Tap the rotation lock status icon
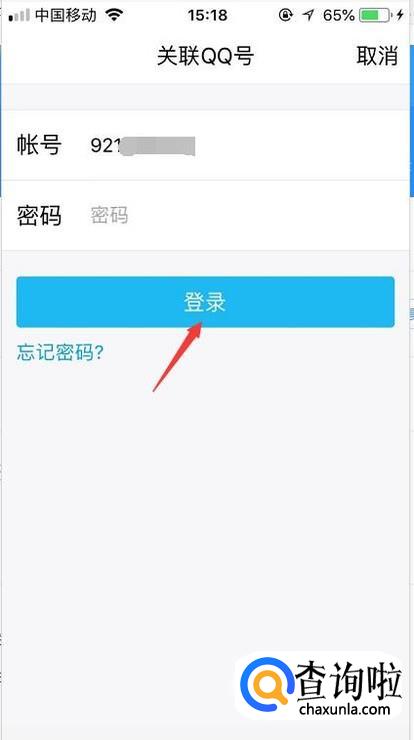This screenshot has width=414, height=740. [285, 16]
